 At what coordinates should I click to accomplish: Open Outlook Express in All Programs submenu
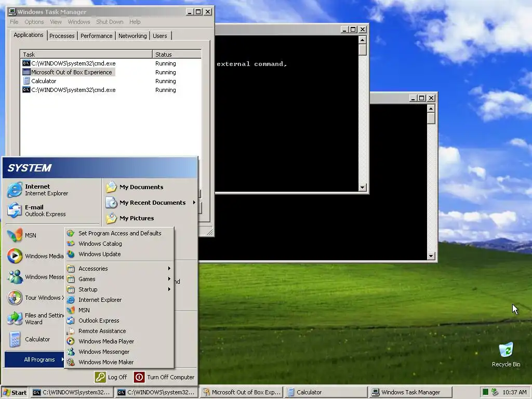pos(119,321)
